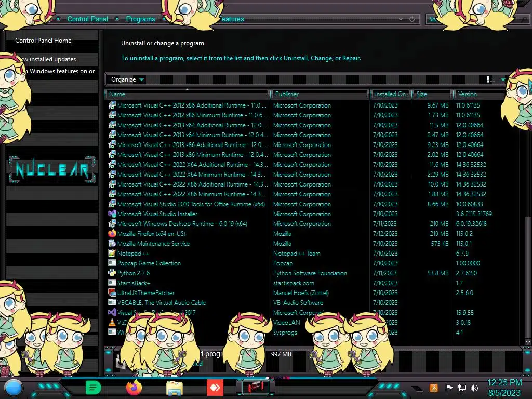The width and height of the screenshot is (532, 399).
Task: Go to Control Panel in breadcrumb
Action: [x=87, y=19]
